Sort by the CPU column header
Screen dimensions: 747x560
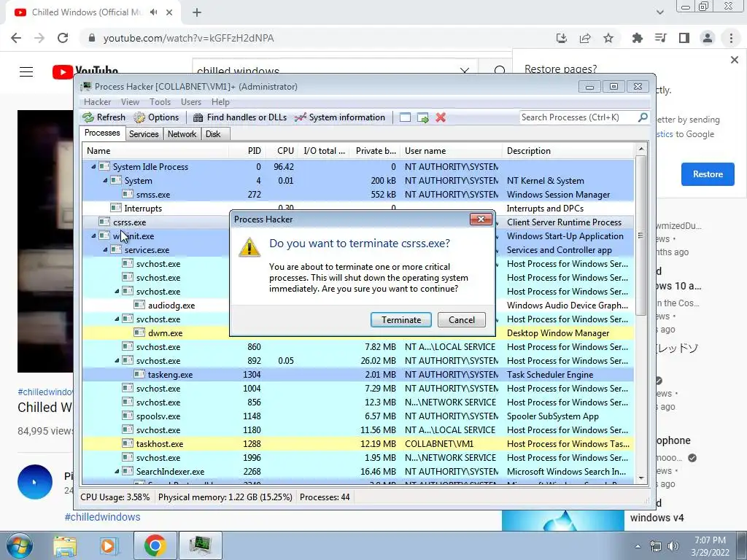click(282, 151)
